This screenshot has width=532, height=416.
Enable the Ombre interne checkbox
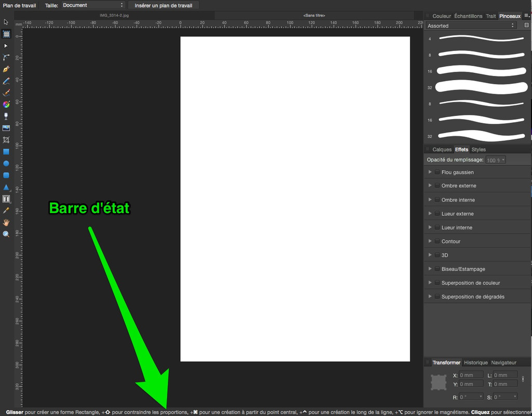(x=437, y=200)
